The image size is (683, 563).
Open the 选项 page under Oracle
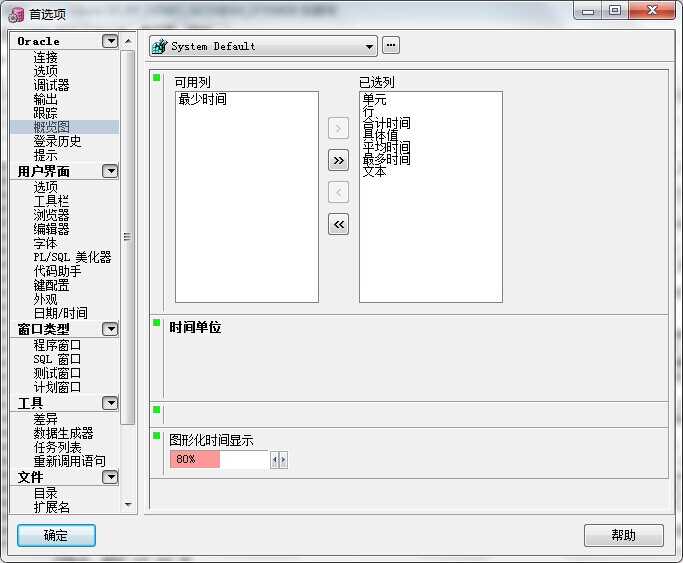pyautogui.click(x=46, y=71)
